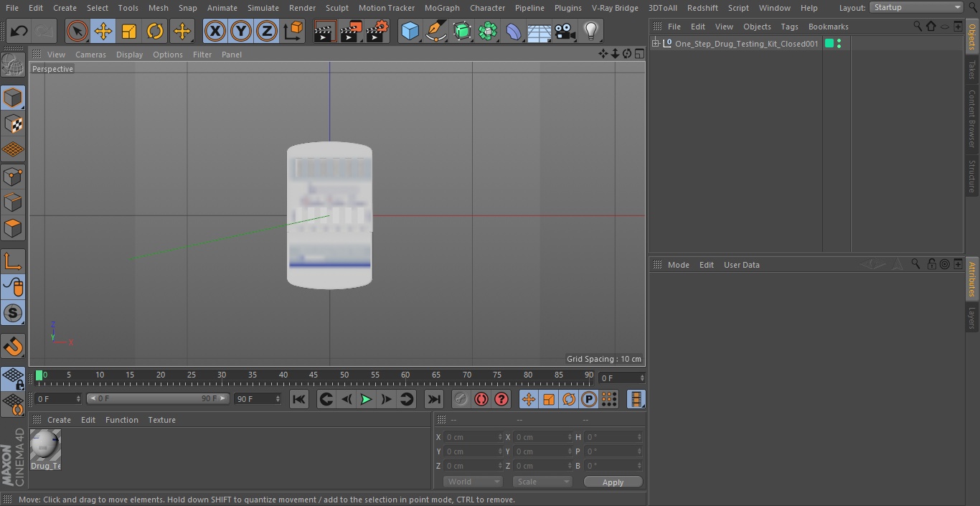Image resolution: width=980 pixels, height=506 pixels.
Task: Toggle world coordinate system icon
Action: (293, 31)
